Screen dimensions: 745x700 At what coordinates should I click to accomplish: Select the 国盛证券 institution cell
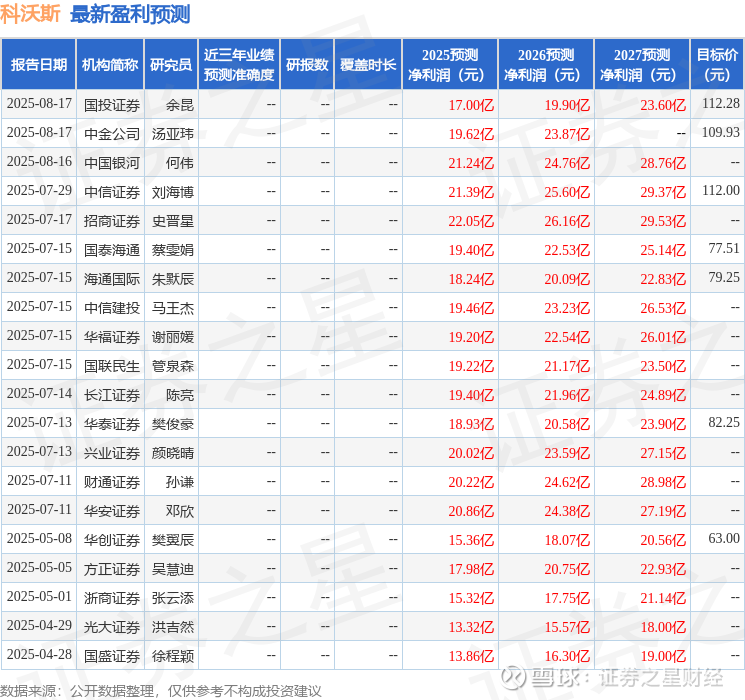pos(112,655)
